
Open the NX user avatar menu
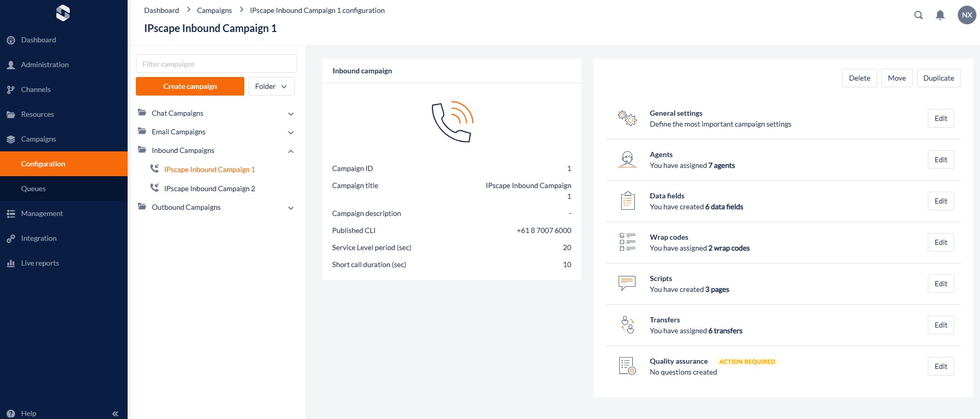(967, 15)
